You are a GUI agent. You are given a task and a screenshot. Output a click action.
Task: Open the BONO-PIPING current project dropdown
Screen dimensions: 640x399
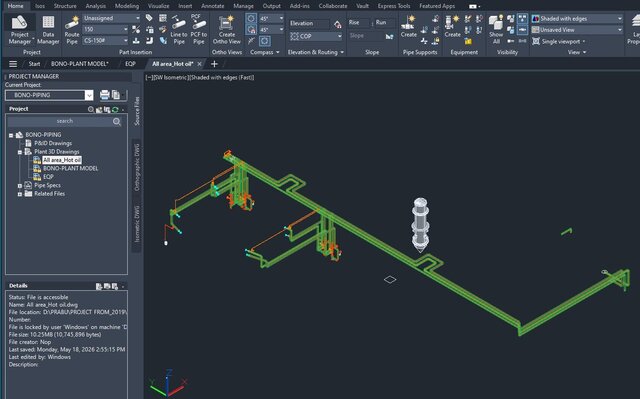pyautogui.click(x=89, y=95)
